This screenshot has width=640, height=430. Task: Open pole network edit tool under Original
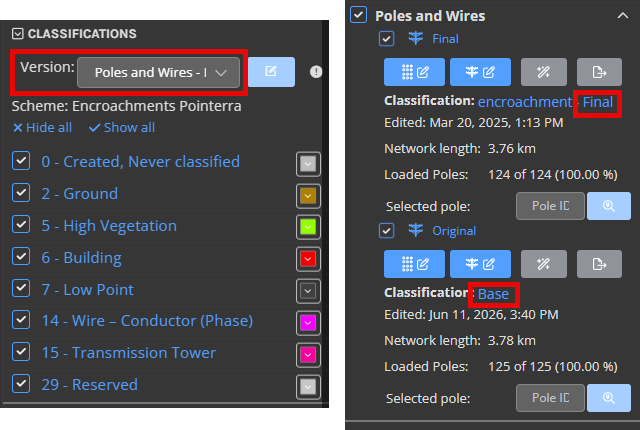(x=480, y=264)
